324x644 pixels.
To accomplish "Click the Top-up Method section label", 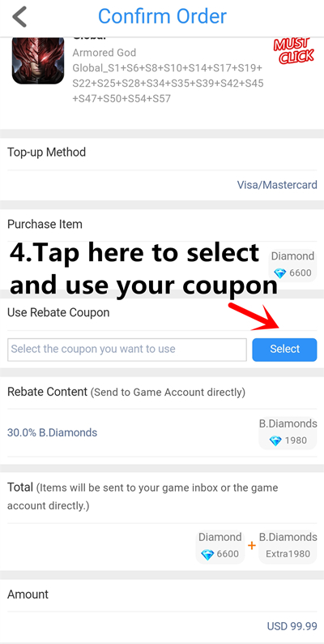I will click(x=46, y=152).
